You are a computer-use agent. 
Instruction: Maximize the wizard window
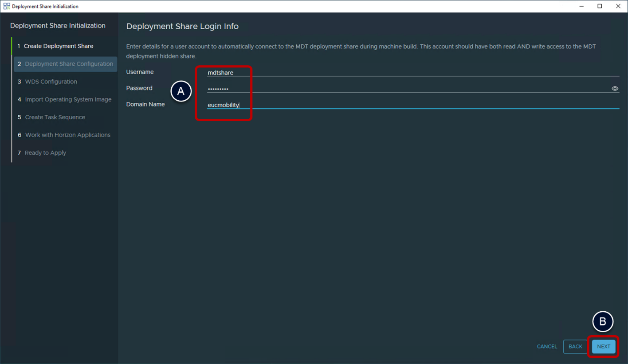tap(600, 6)
